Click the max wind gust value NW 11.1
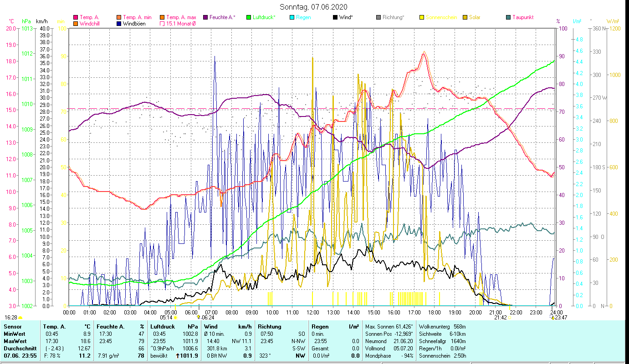The width and height of the screenshot is (629, 364). [242, 341]
